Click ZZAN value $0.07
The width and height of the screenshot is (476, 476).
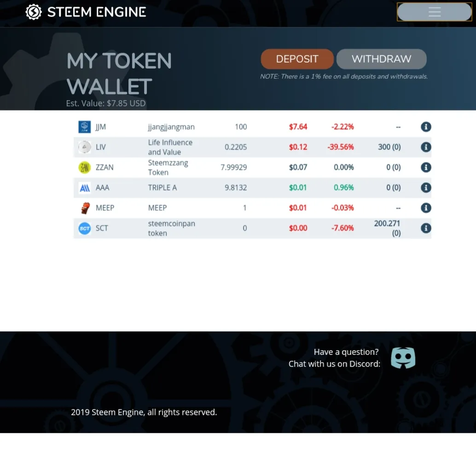[x=298, y=167]
